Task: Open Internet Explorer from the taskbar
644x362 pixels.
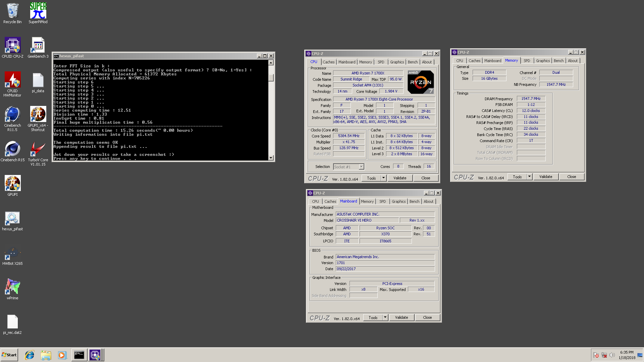Action: [30, 355]
